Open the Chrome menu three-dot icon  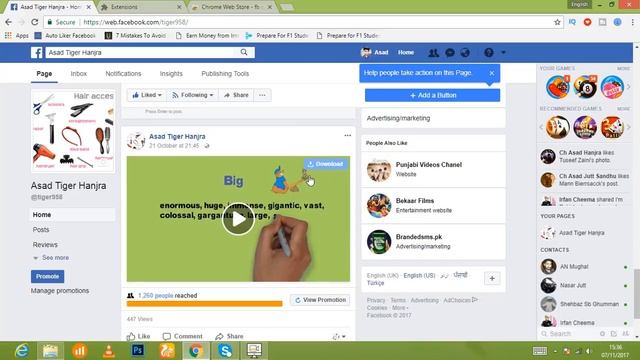[633, 22]
